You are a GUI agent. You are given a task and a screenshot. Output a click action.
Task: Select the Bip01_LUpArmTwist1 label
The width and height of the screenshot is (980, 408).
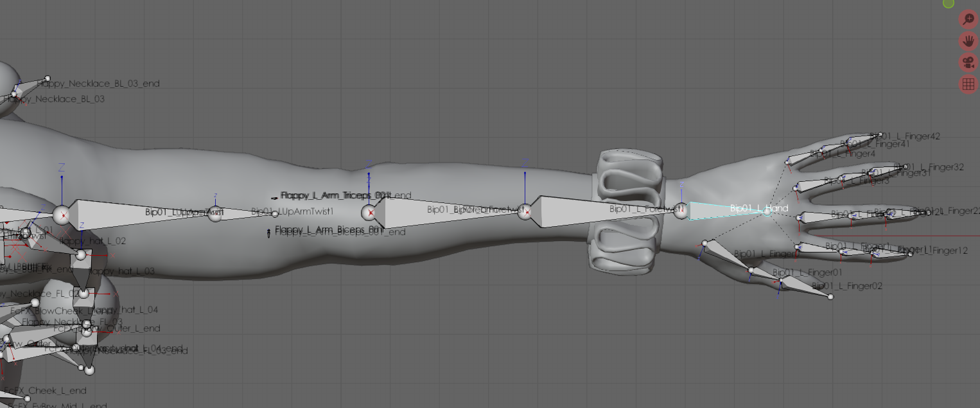pyautogui.click(x=292, y=211)
